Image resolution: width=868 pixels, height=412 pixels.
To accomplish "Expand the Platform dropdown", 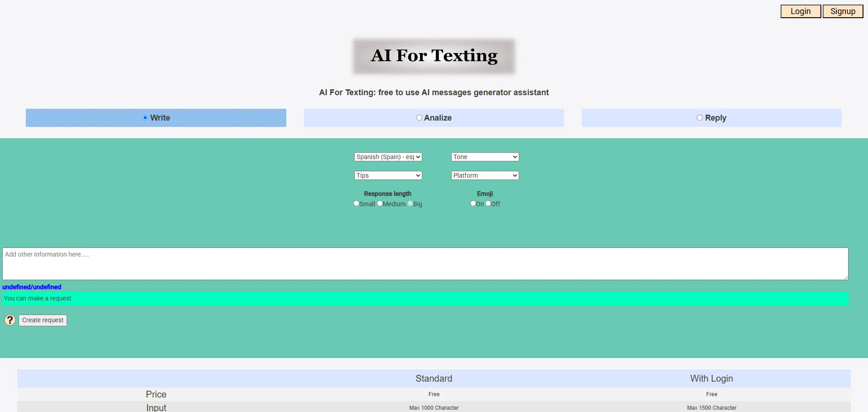I will click(x=485, y=175).
